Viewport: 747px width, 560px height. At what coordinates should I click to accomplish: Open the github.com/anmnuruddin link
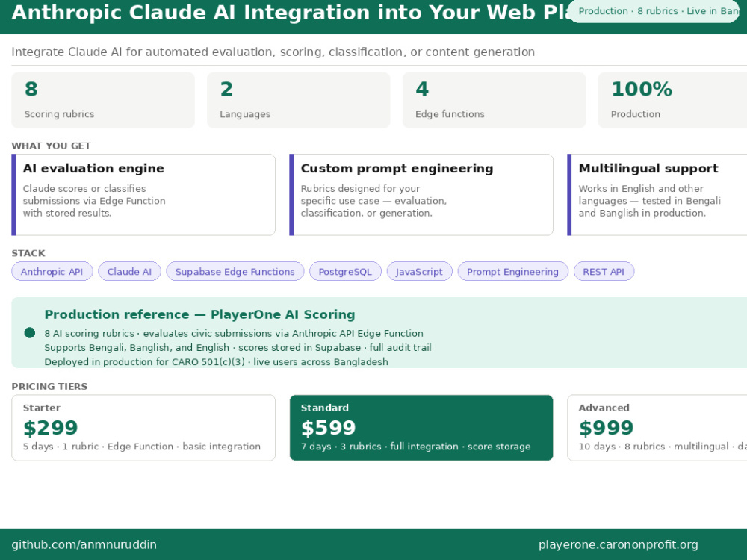point(84,544)
